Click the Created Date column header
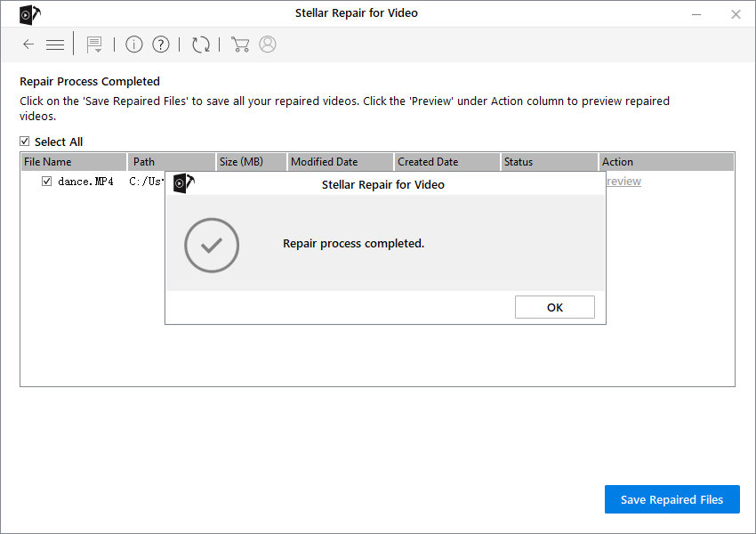Viewport: 756px width, 534px height. point(447,162)
